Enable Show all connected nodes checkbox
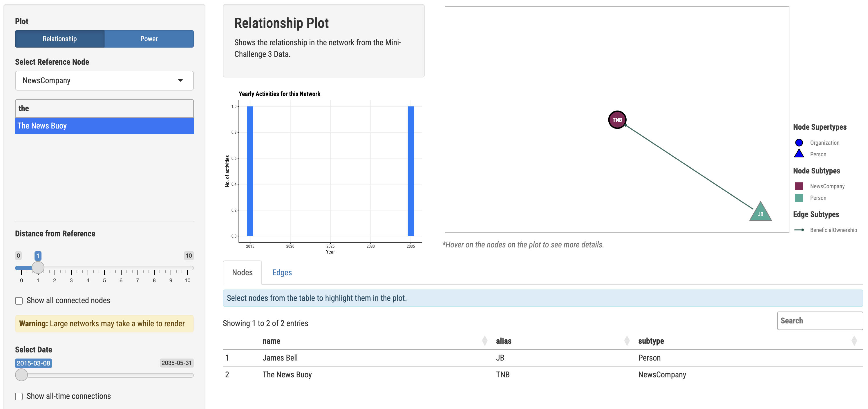The image size is (868, 409). click(19, 301)
